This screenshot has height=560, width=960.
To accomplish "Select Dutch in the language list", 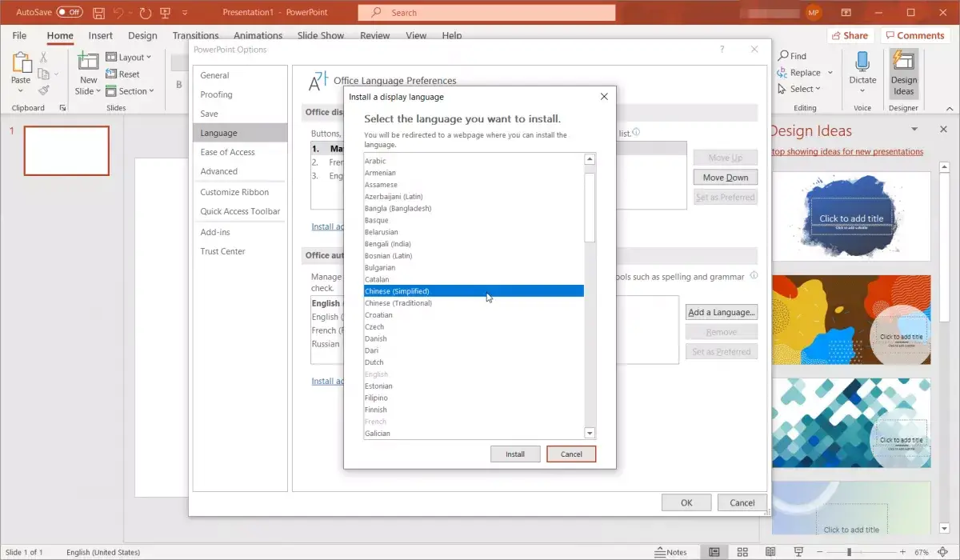I will (474, 362).
